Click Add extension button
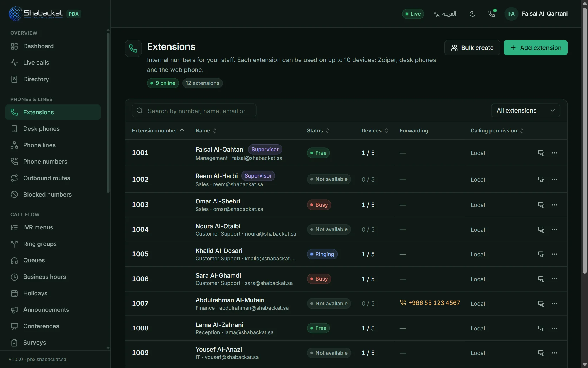588x368 pixels. coord(536,48)
